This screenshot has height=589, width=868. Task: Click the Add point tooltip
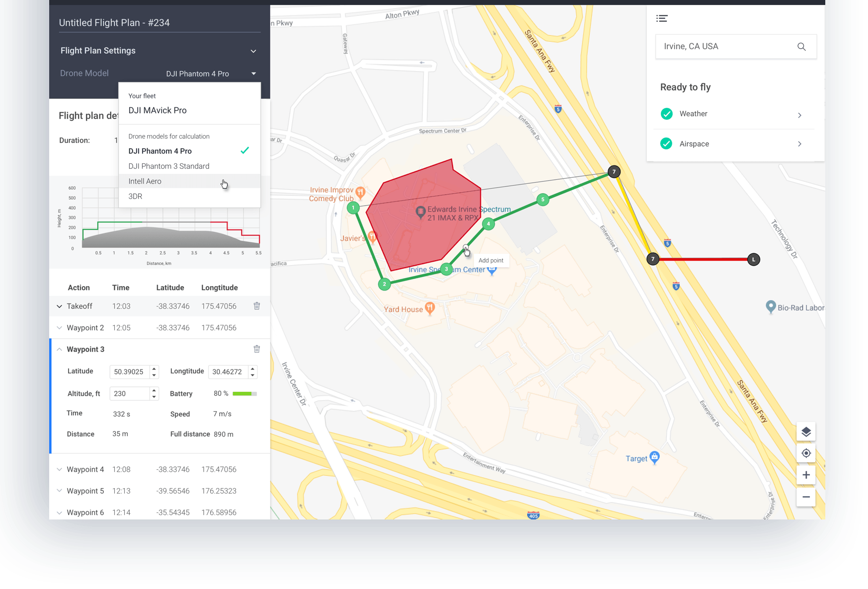coord(491,260)
